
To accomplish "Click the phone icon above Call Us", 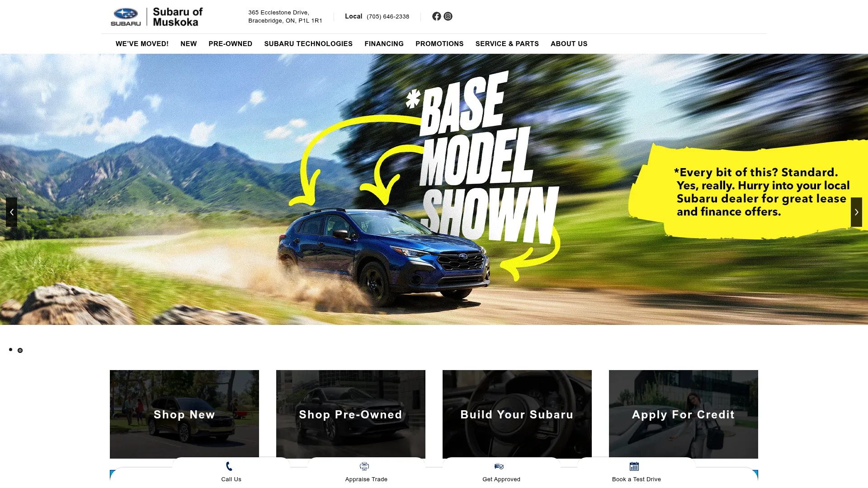I will (x=229, y=466).
